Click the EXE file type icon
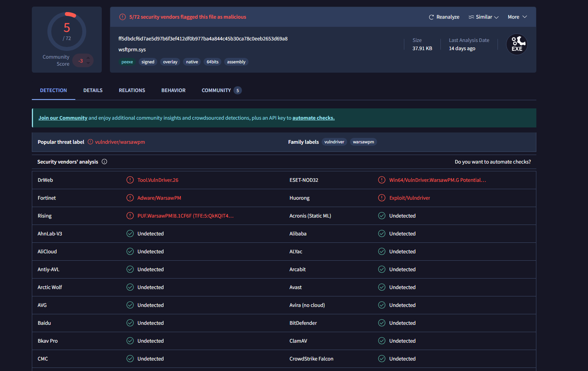 click(x=517, y=45)
